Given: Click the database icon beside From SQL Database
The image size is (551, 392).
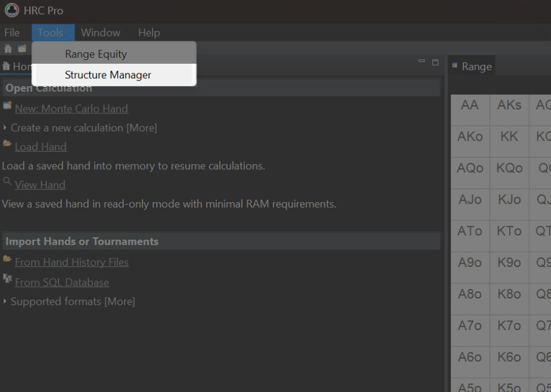Looking at the screenshot, I should [7, 279].
